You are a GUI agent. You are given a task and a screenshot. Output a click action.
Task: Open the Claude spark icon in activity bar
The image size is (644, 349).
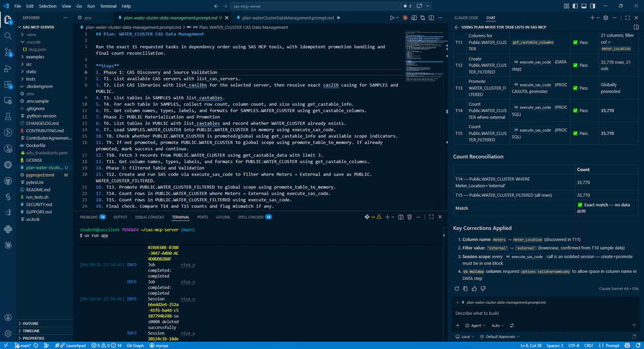[x=8, y=245]
